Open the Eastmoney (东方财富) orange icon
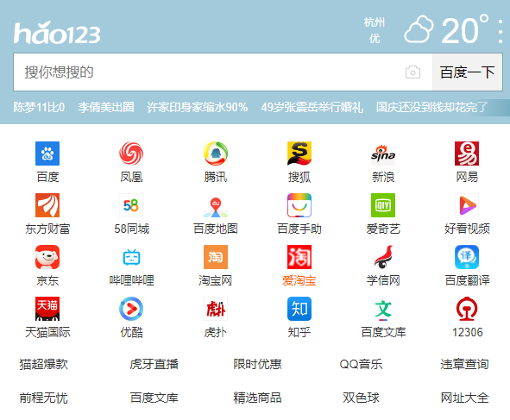The height and width of the screenshot is (420, 510). click(47, 205)
